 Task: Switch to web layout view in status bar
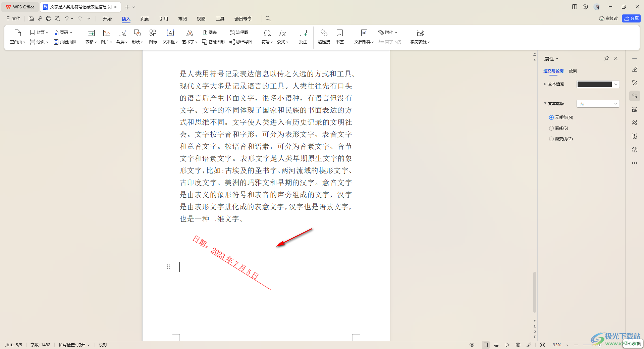click(x=518, y=345)
